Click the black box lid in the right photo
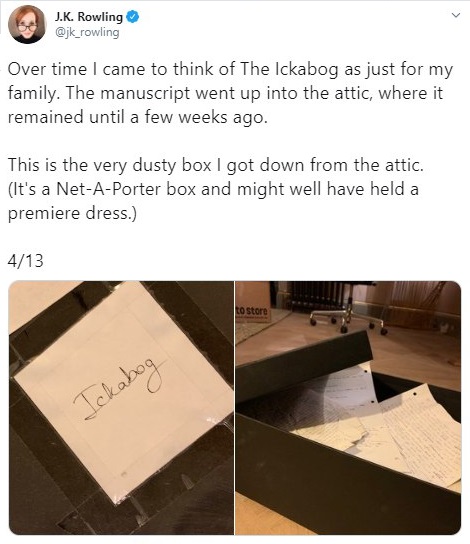The height and width of the screenshot is (544, 470). point(304,368)
